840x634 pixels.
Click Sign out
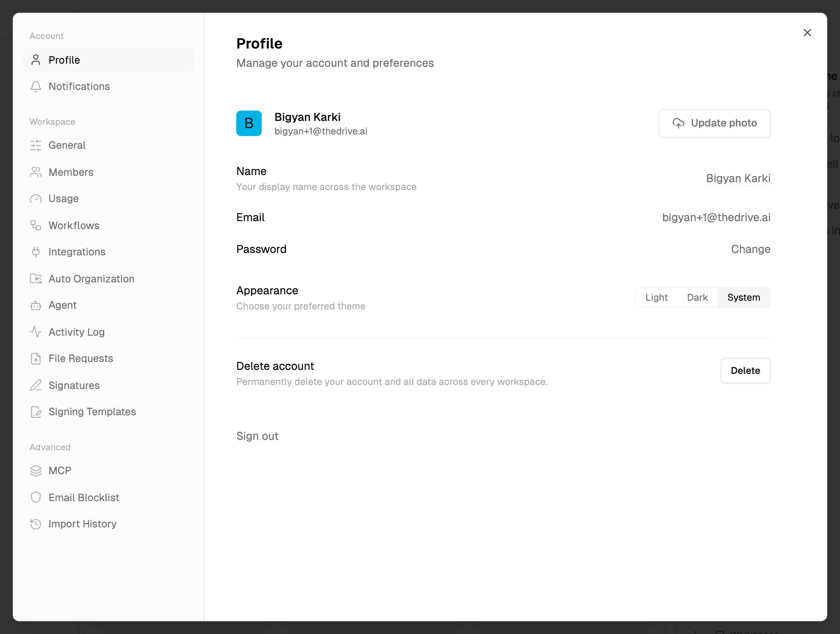click(257, 436)
